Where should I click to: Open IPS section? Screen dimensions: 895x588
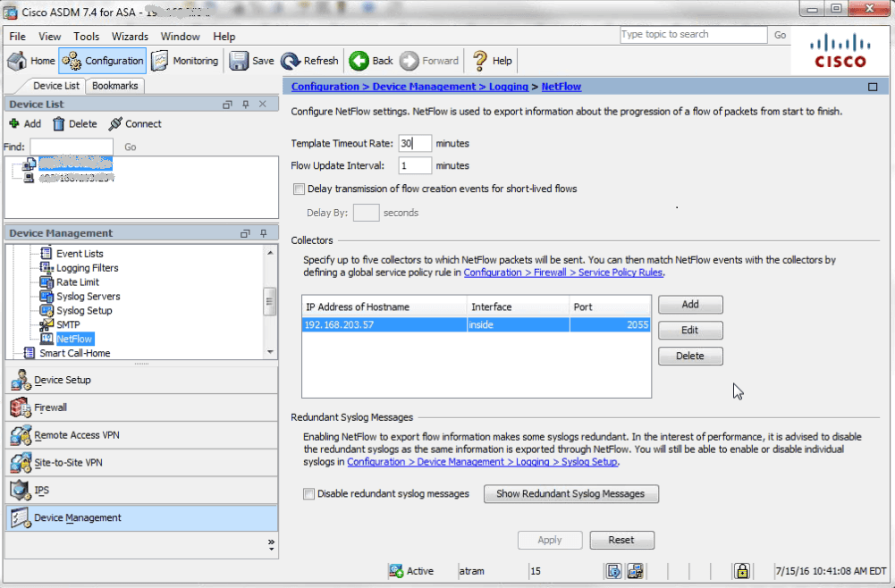[x=141, y=490]
